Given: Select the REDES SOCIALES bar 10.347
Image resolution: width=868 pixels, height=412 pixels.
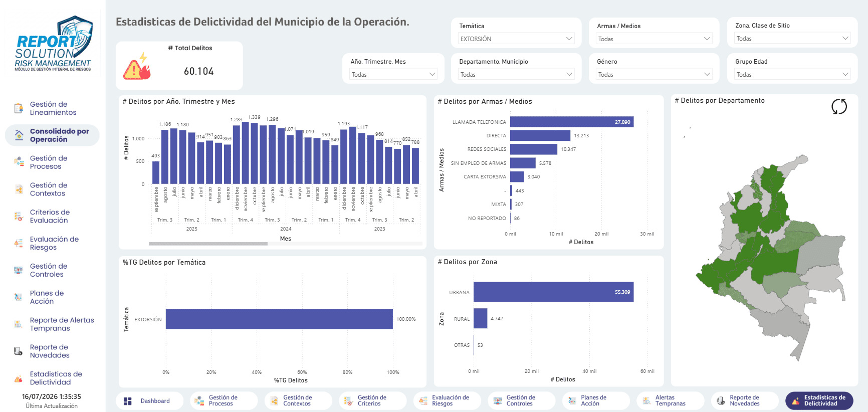Looking at the screenshot, I should (x=534, y=149).
